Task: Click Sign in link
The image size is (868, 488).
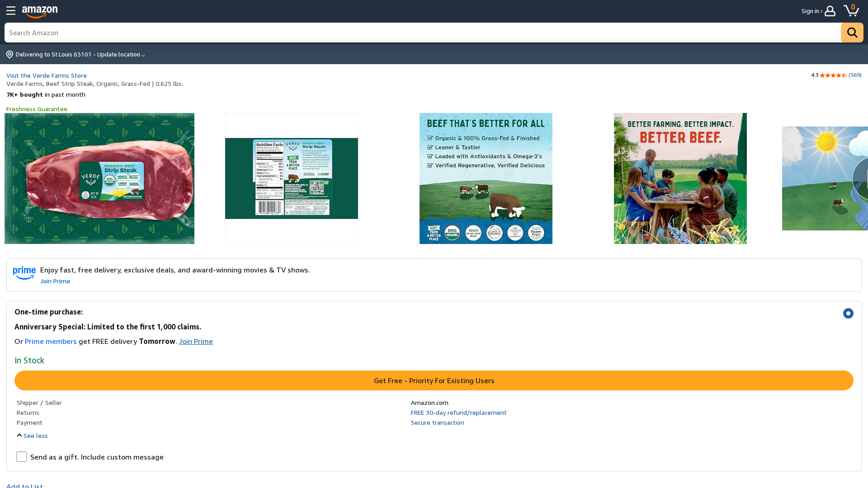Action: tap(812, 11)
